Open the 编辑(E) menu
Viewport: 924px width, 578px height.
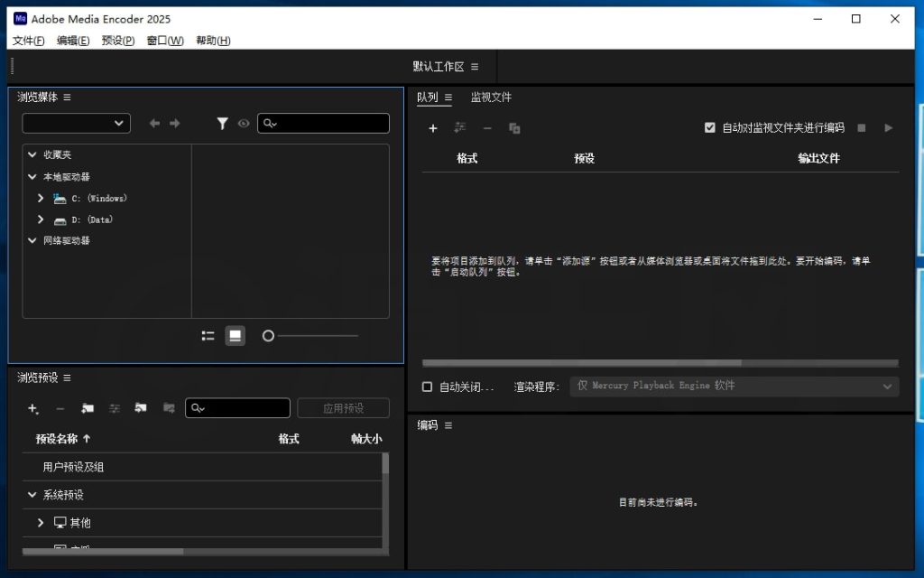(x=73, y=41)
